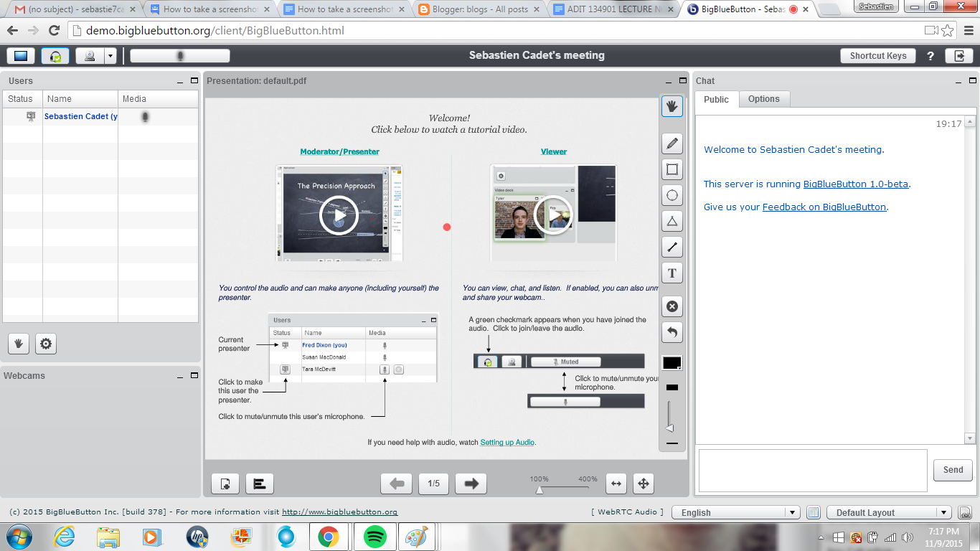Switch to the Public chat tab
This screenshot has width=980, height=551.
[x=716, y=100]
